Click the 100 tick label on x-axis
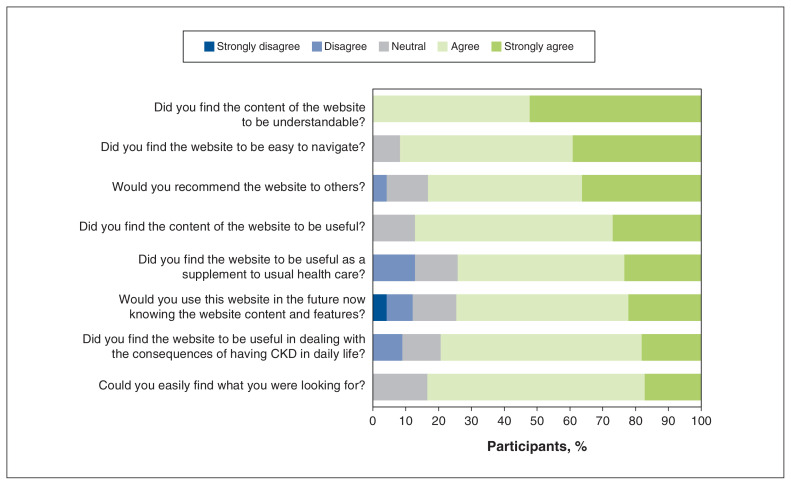The image size is (791, 485). [x=701, y=421]
